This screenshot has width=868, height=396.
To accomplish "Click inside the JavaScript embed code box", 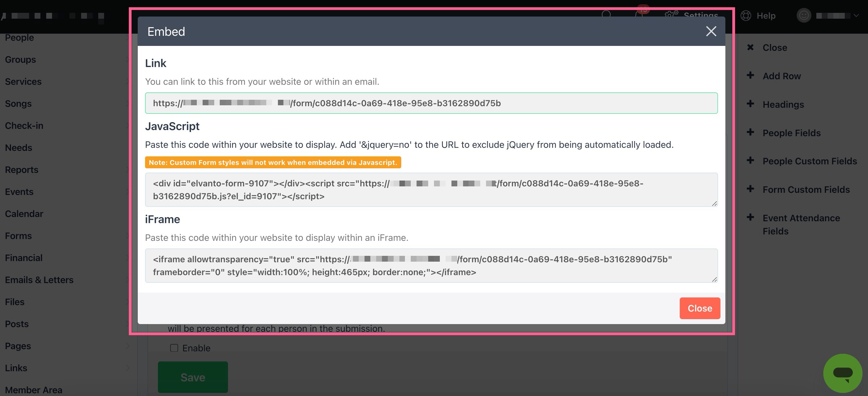I will coord(431,190).
